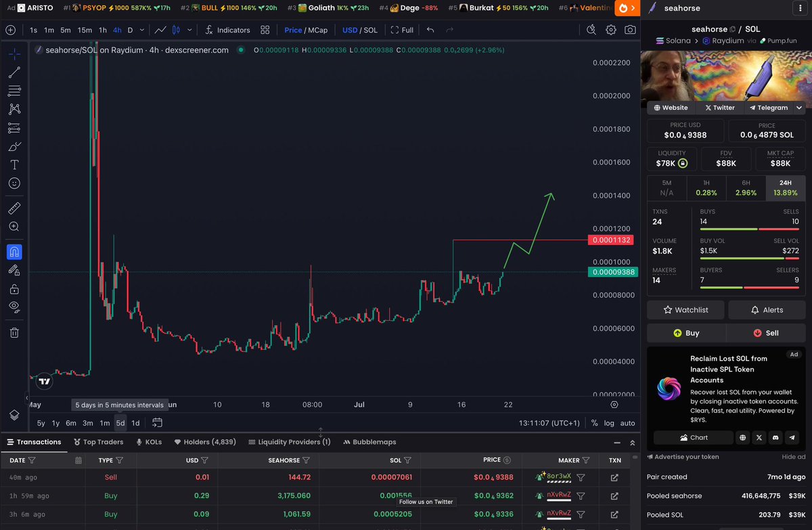Viewport: 812px width, 530px height.
Task: Click the compare or add symbol plus icon
Action: coord(9,30)
